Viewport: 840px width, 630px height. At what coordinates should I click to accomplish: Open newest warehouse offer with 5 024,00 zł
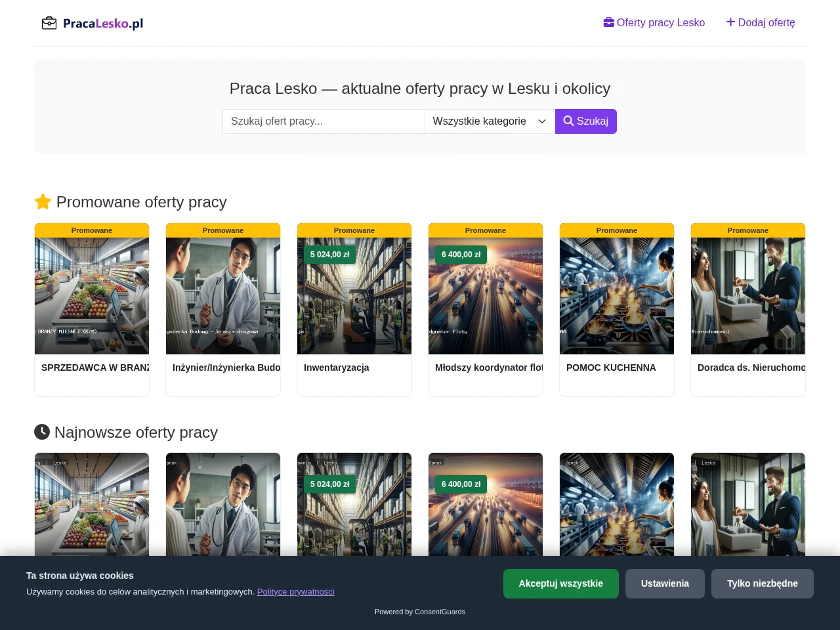coord(354,504)
